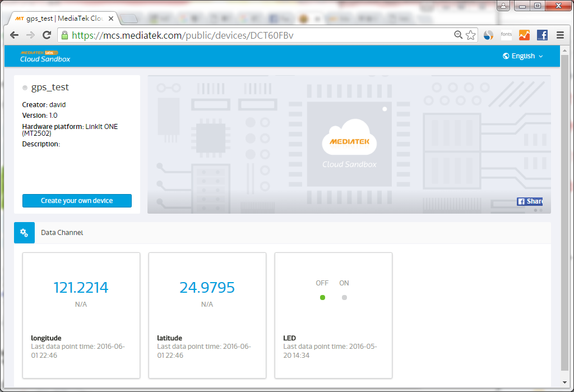Viewport: 574px width, 392px height.
Task: Open the orange chart extension
Action: 524,35
